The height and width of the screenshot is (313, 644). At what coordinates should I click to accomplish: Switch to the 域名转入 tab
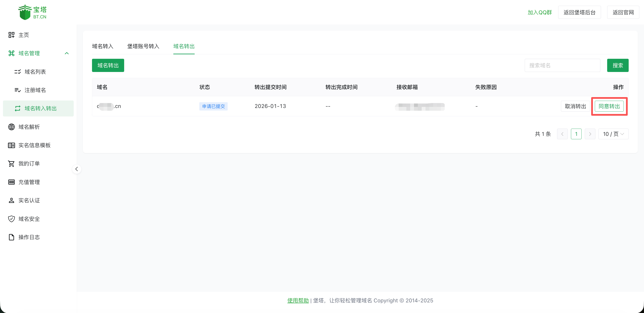coord(102,46)
